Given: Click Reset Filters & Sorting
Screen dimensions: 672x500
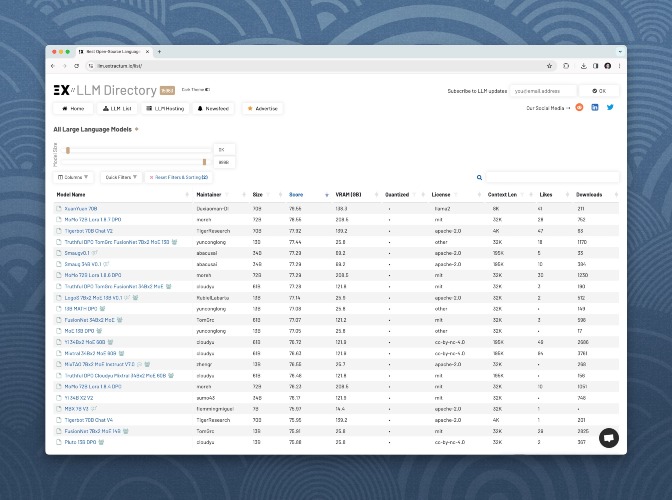Looking at the screenshot, I should 179,177.
